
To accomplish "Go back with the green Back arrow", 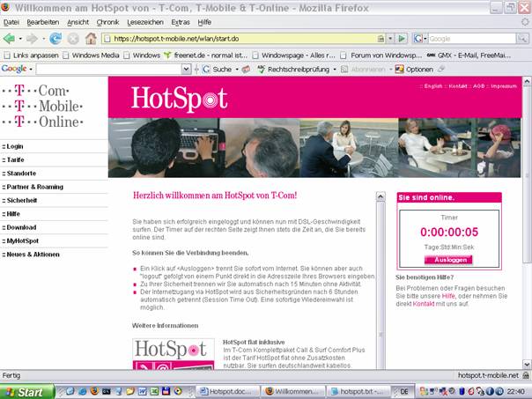I will coord(9,39).
